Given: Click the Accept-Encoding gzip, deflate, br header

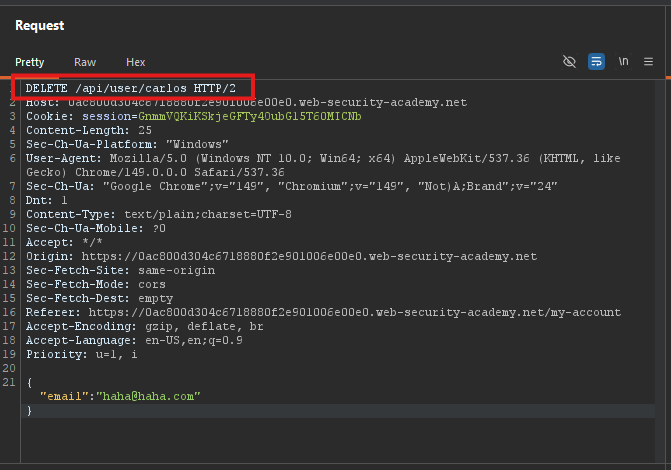Looking at the screenshot, I should click(145, 326).
